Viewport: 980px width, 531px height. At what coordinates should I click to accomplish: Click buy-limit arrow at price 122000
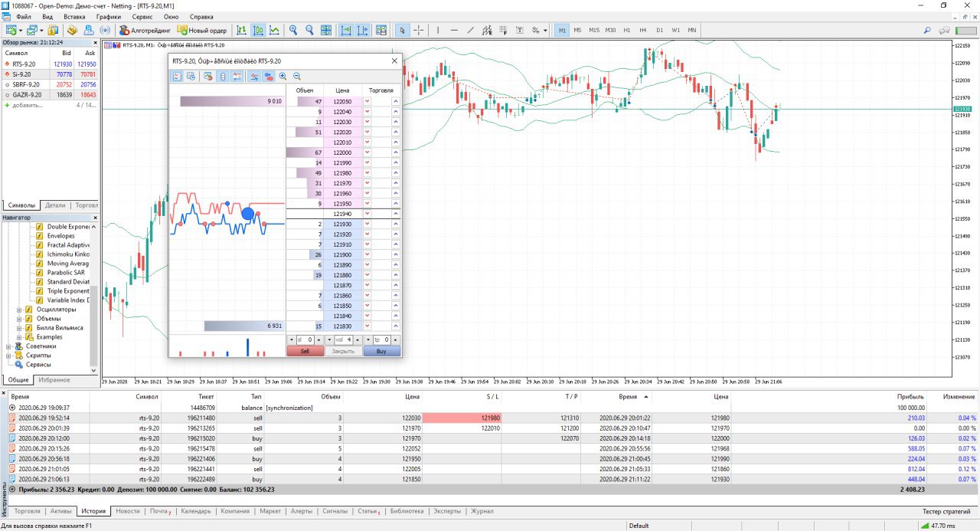coord(396,152)
